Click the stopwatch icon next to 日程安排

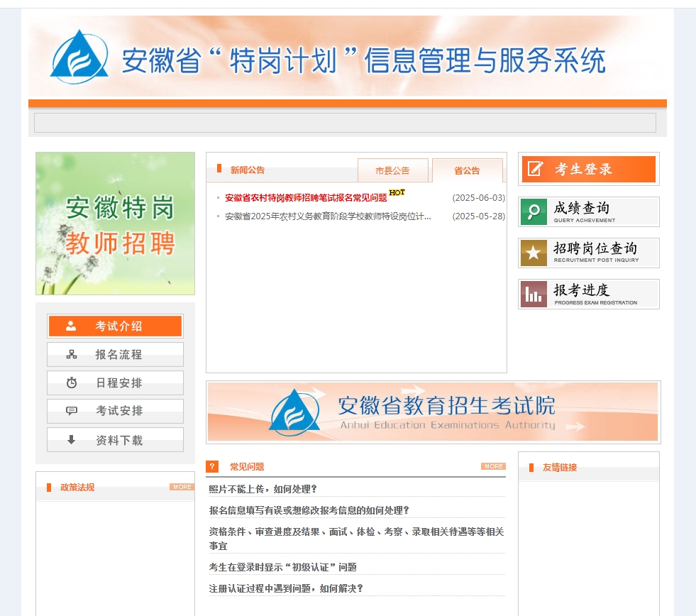(x=70, y=383)
